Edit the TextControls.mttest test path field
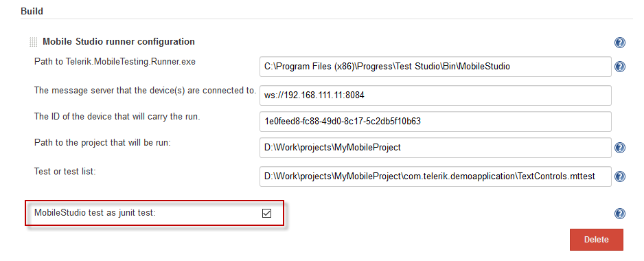644x261 pixels. point(435,177)
